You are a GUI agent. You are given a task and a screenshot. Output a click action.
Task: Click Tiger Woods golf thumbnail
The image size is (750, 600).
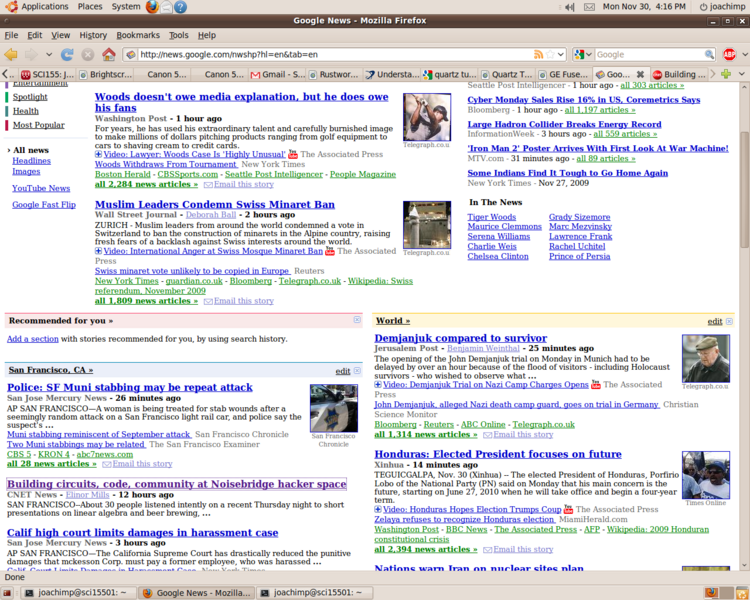coord(427,117)
